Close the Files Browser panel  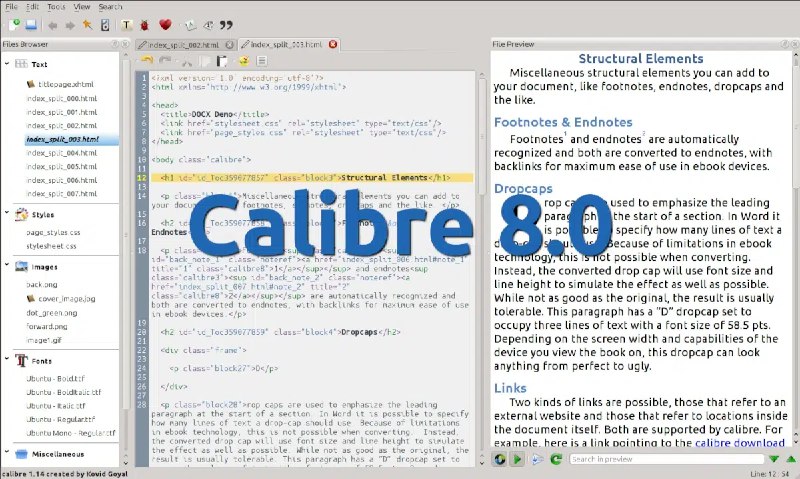[125, 44]
